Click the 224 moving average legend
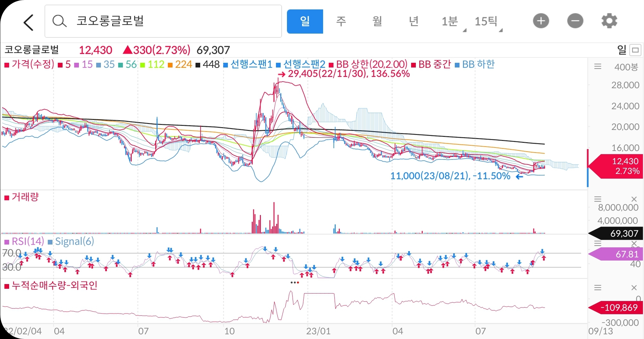 click(x=180, y=64)
